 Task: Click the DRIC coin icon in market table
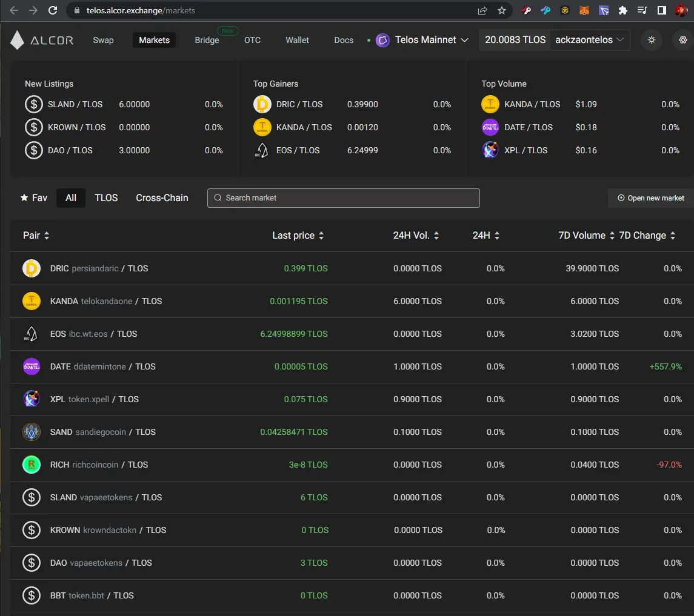click(x=32, y=268)
